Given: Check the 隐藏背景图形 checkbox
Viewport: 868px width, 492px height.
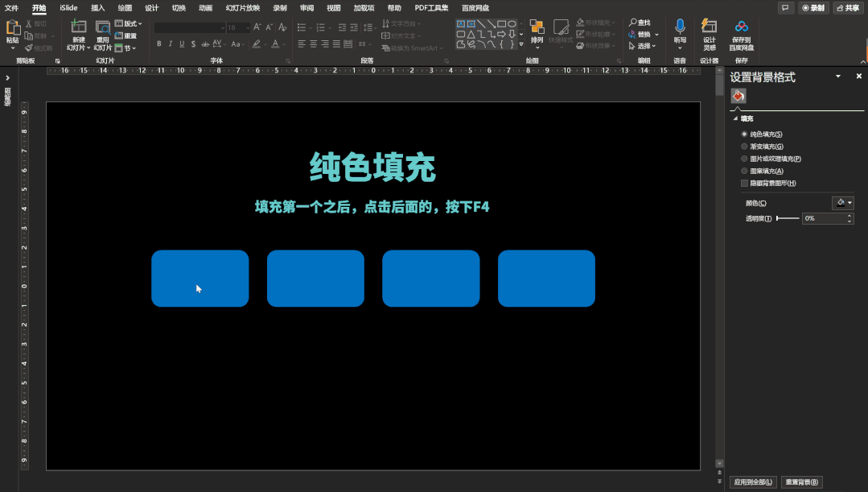Looking at the screenshot, I should (744, 183).
